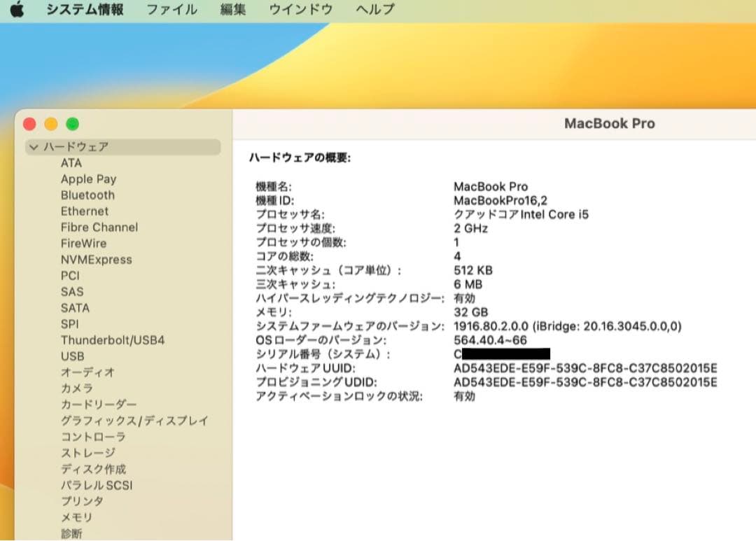Select Apple Pay in the sidebar
Screen dimensions: 756x541
point(88,178)
